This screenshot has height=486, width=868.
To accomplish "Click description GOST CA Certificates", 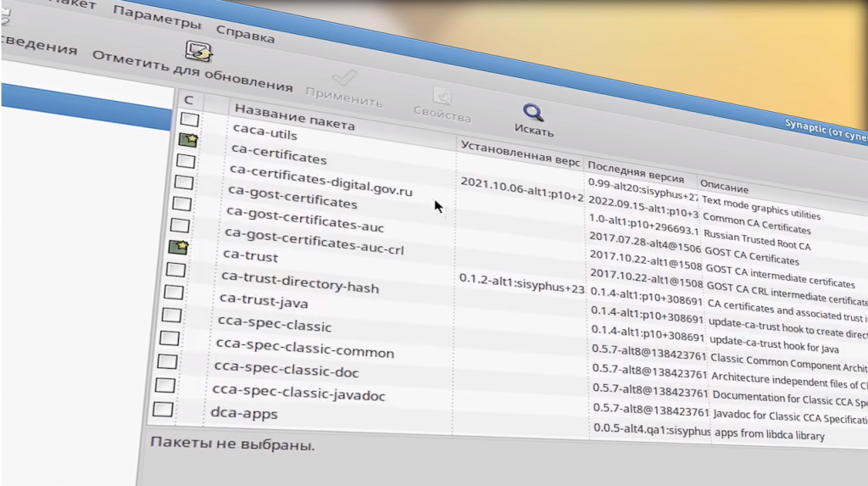I will pos(751,255).
